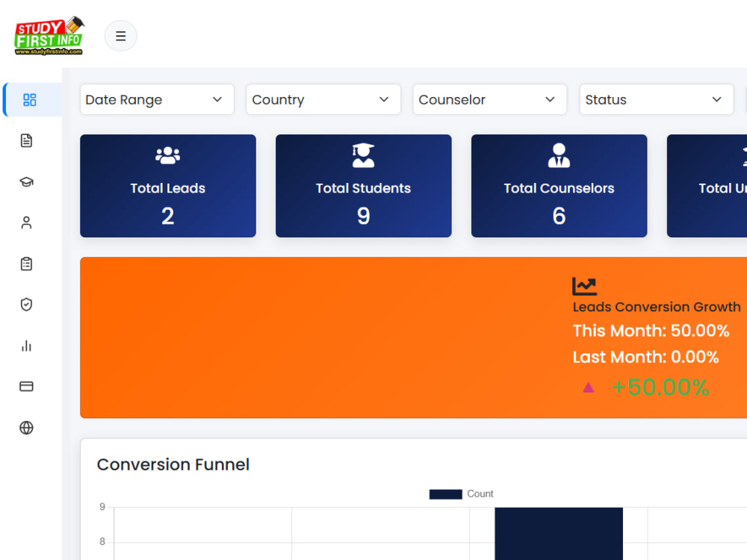Toggle the hamburger sidebar menu button

tap(120, 36)
